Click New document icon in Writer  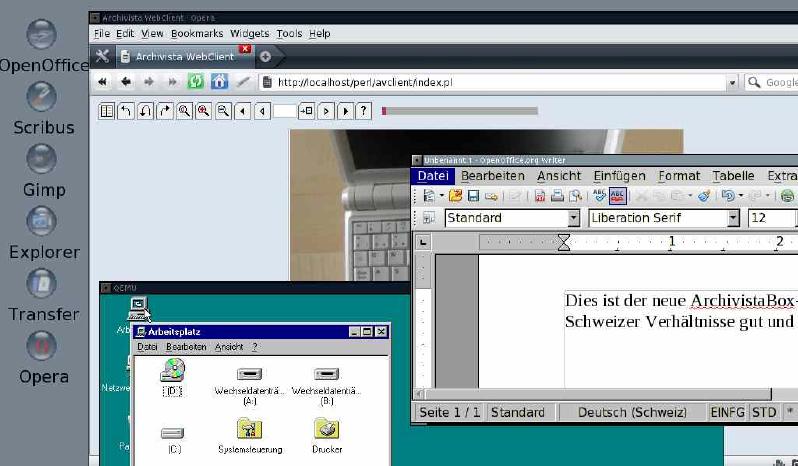(429, 196)
